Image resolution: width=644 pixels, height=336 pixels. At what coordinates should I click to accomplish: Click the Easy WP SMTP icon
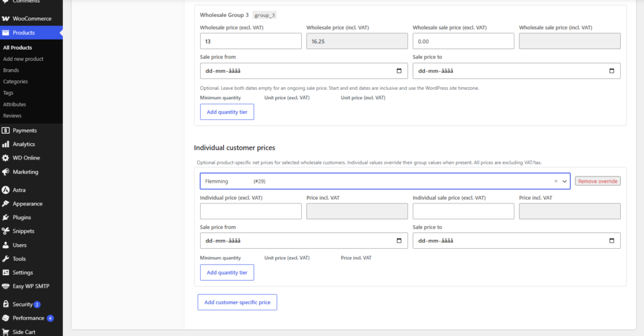[x=6, y=286]
